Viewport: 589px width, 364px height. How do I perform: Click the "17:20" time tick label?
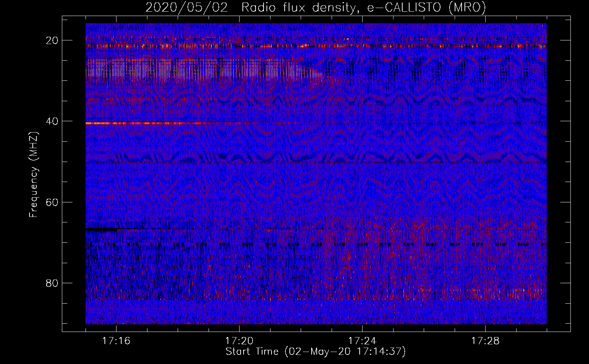(240, 341)
